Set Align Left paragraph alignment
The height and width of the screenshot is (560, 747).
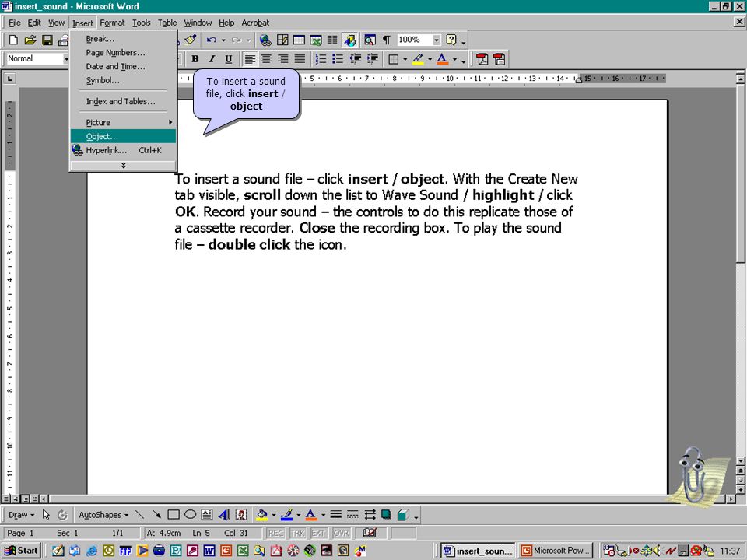[x=250, y=59]
